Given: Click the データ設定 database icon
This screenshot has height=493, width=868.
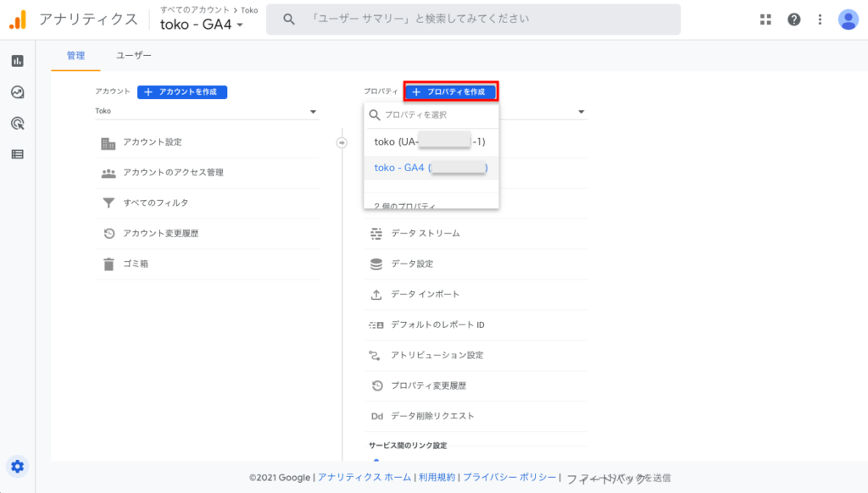Looking at the screenshot, I should click(x=376, y=264).
